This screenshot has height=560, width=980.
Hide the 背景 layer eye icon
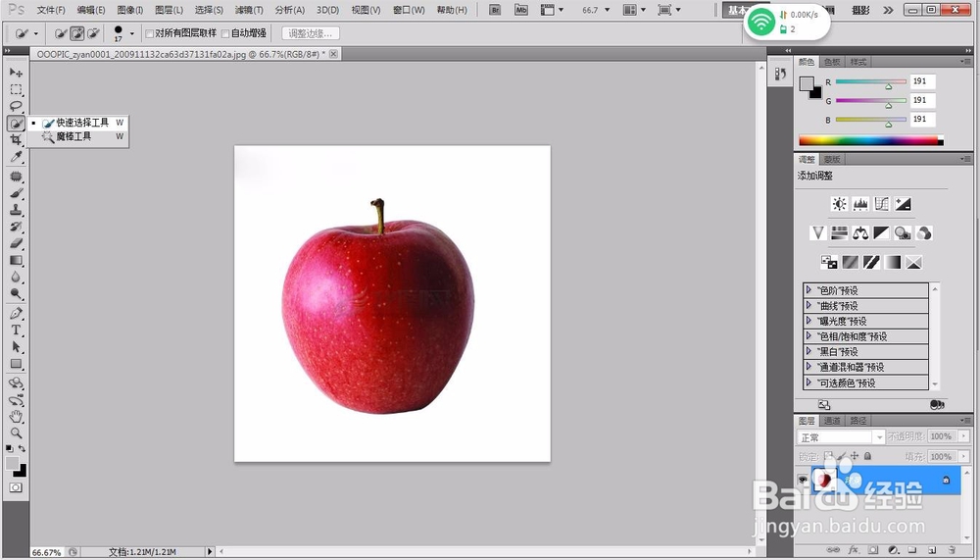pyautogui.click(x=804, y=480)
